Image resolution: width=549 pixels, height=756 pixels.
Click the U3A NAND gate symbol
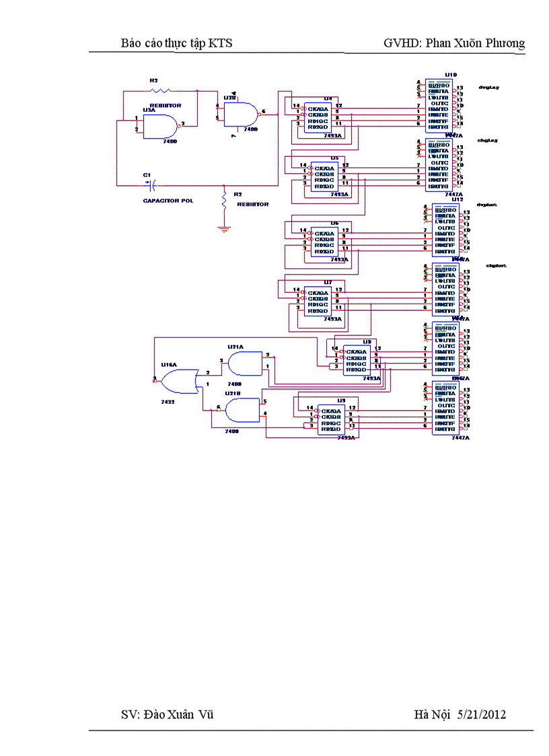tap(160, 125)
